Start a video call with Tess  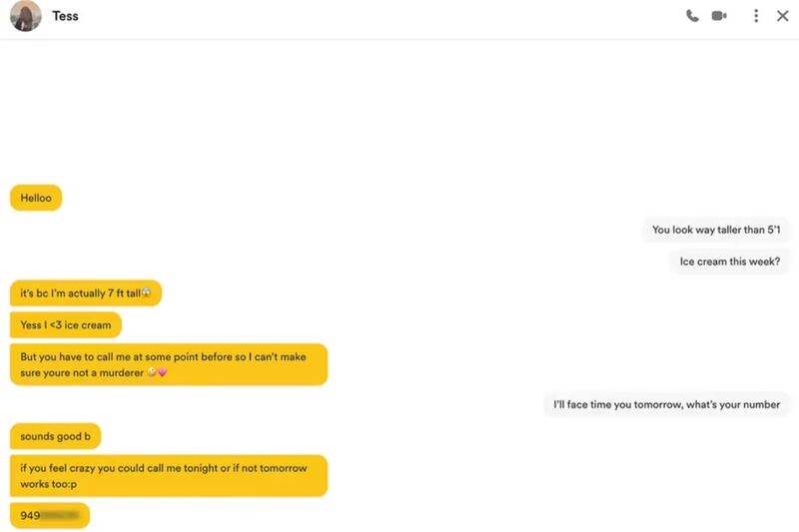[719, 16]
